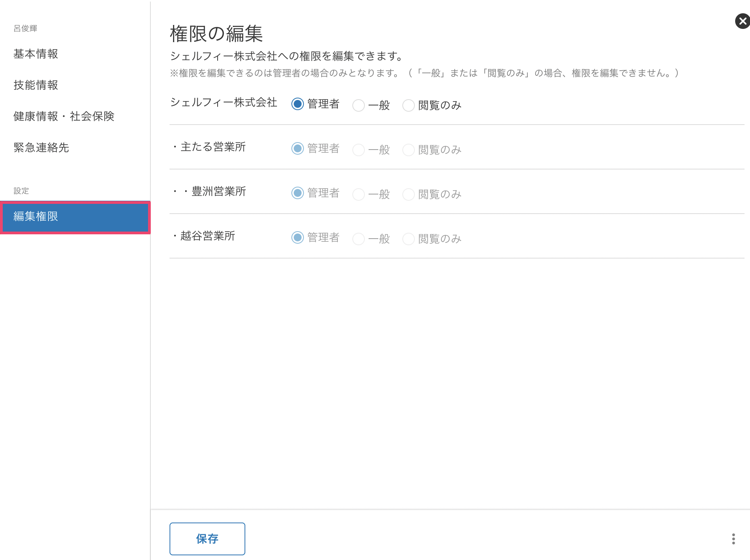Image resolution: width=750 pixels, height=560 pixels.
Task: Select 管理者 for 主たる営業所
Action: coord(298,148)
